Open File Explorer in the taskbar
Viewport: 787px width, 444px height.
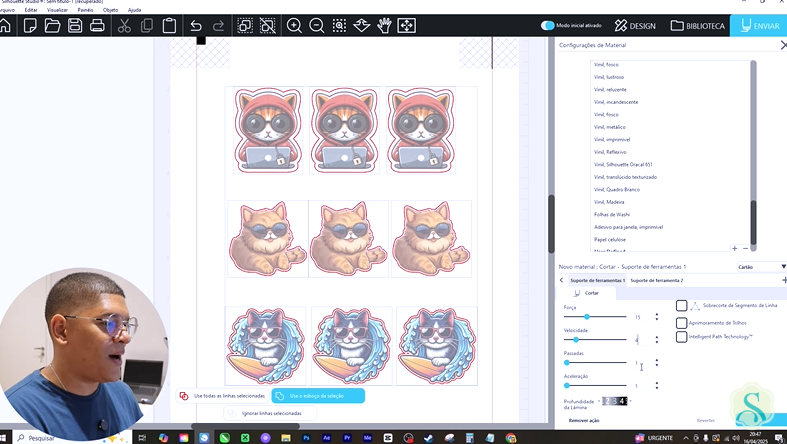click(286, 438)
